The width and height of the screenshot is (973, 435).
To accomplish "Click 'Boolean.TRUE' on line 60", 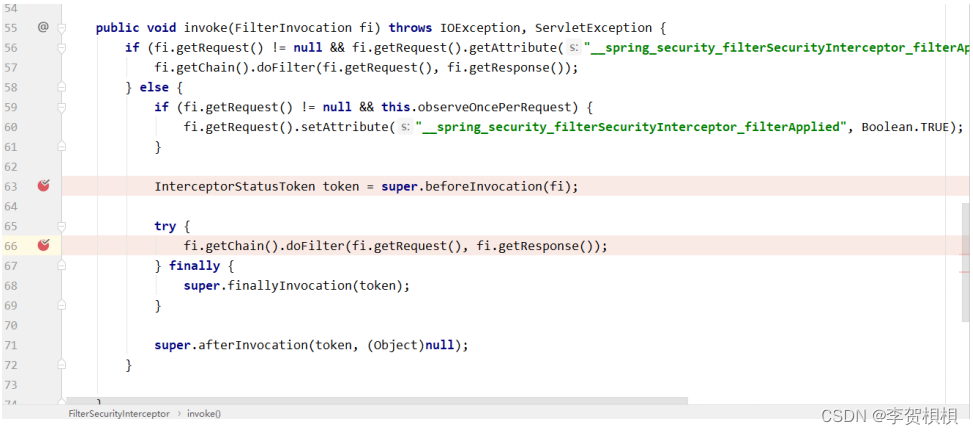I will pyautogui.click(x=905, y=127).
